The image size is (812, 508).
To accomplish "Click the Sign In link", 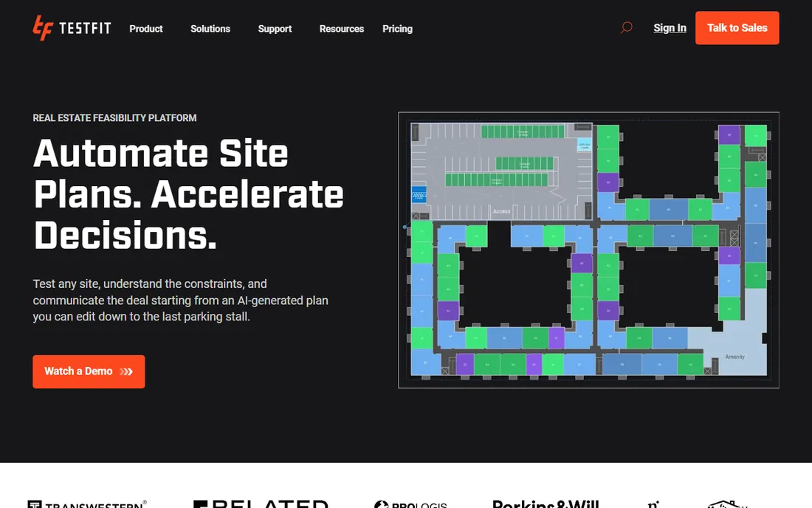I will pyautogui.click(x=670, y=28).
